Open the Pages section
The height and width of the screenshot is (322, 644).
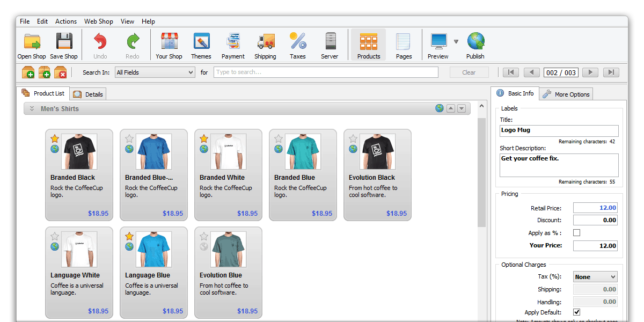[x=404, y=45]
